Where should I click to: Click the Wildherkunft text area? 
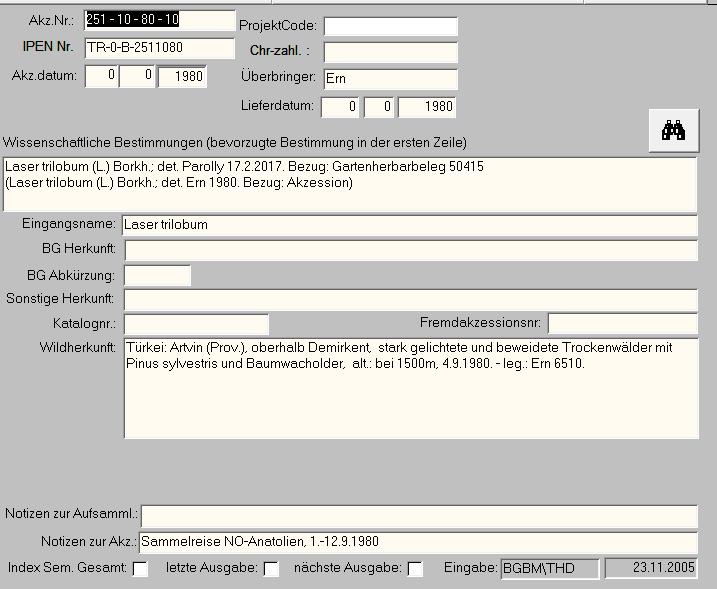pos(411,389)
